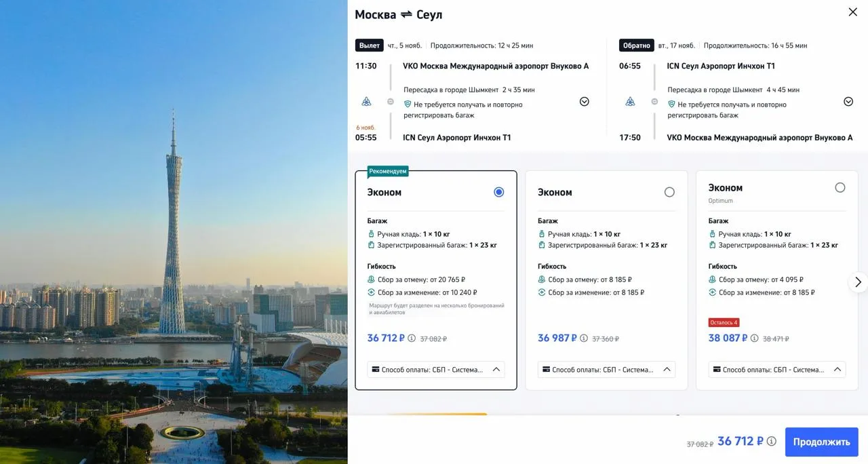This screenshot has width=868, height=464.
Task: Click the Optimum subtitle
Action: click(720, 201)
